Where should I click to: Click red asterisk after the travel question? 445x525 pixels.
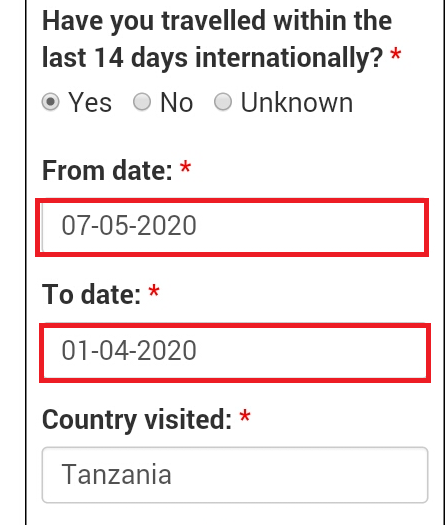(395, 54)
